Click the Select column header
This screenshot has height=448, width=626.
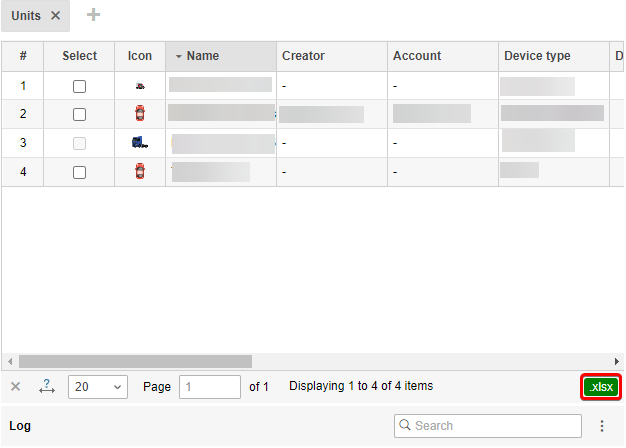pyautogui.click(x=79, y=56)
